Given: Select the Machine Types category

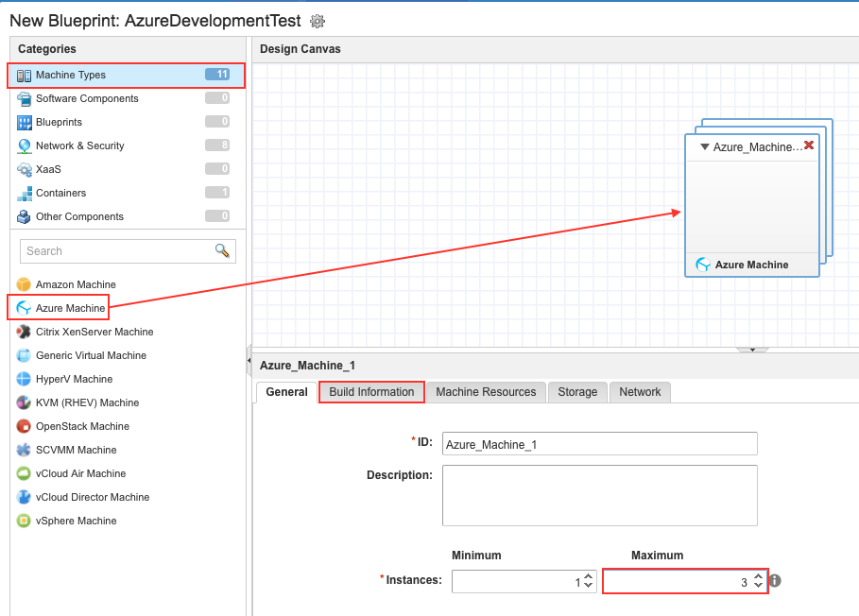Looking at the screenshot, I should [126, 76].
